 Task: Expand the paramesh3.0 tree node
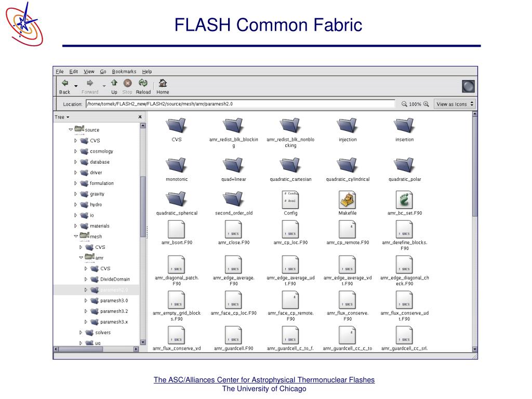pos(86,301)
